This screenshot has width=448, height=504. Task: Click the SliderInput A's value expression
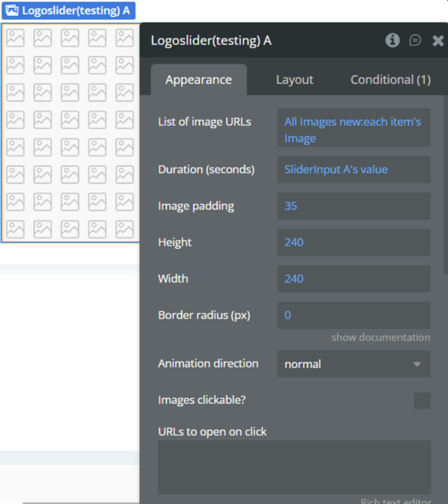click(x=353, y=170)
